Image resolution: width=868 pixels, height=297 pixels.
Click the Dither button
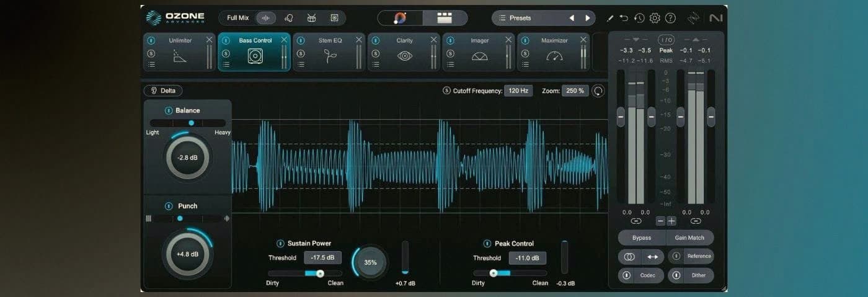(699, 275)
